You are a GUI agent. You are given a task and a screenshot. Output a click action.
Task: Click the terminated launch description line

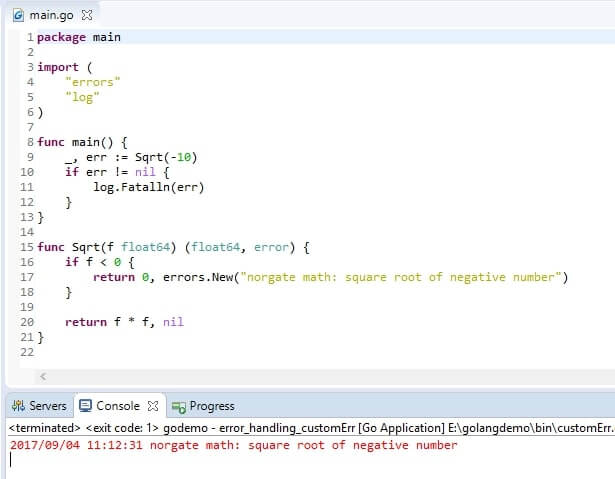tap(300, 428)
